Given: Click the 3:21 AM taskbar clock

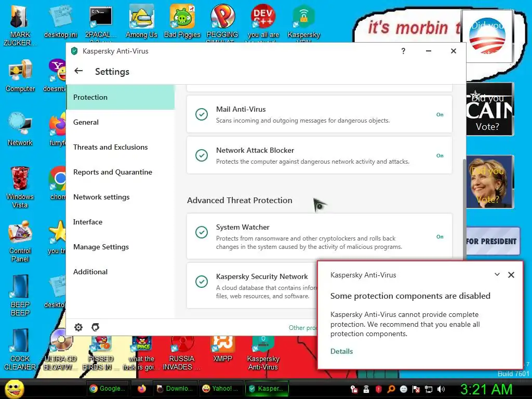Looking at the screenshot, I should click(x=486, y=389).
